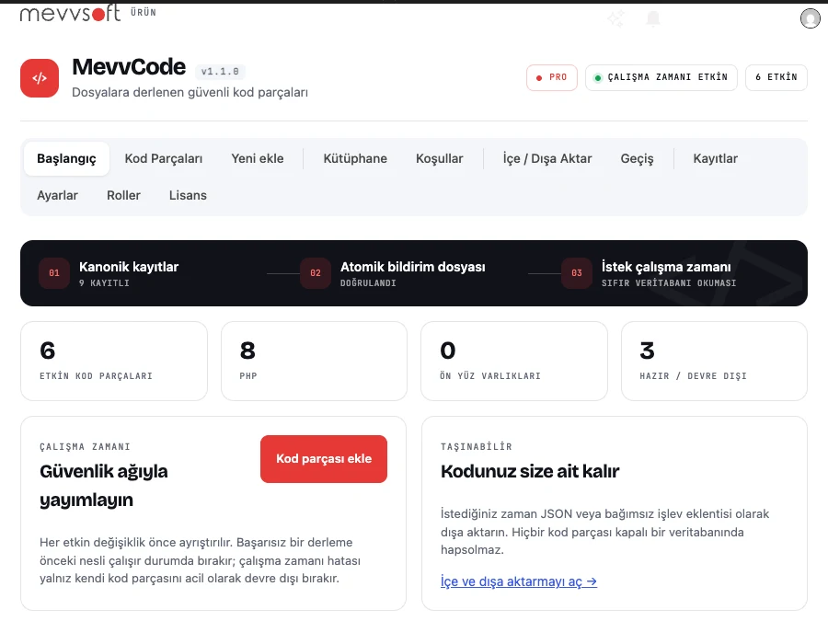Click the DOĞRULANDI caption
Screen dimensions: 828x644
[368, 283]
